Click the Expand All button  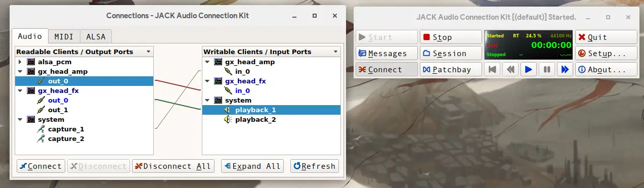[x=252, y=166]
